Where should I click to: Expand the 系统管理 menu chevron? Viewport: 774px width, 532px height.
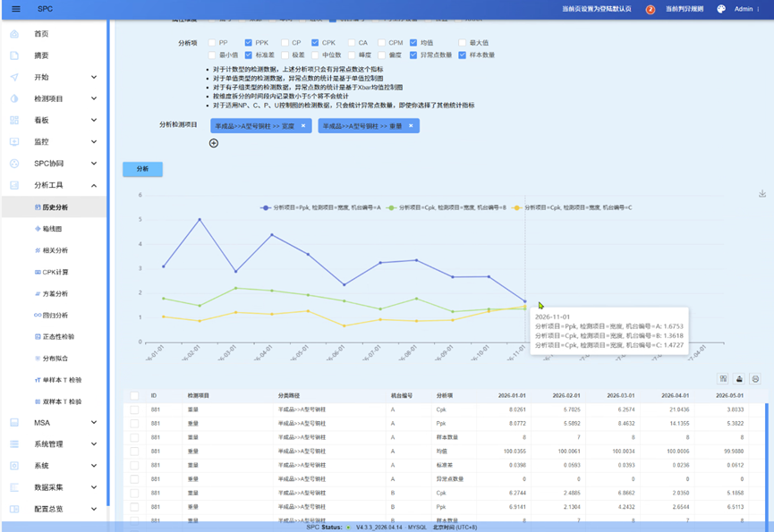[x=94, y=444]
